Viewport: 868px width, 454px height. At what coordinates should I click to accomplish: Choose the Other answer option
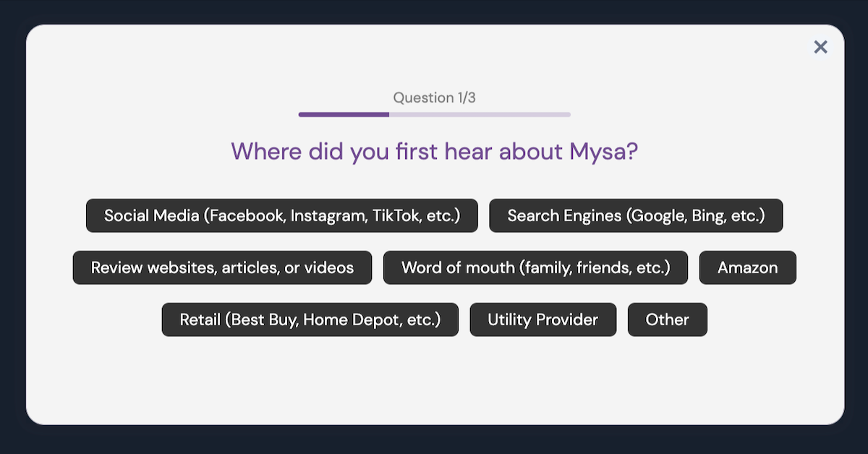(x=667, y=320)
